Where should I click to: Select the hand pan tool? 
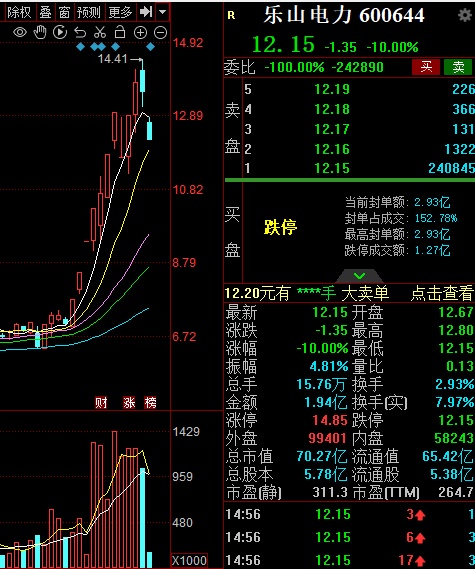click(40, 32)
